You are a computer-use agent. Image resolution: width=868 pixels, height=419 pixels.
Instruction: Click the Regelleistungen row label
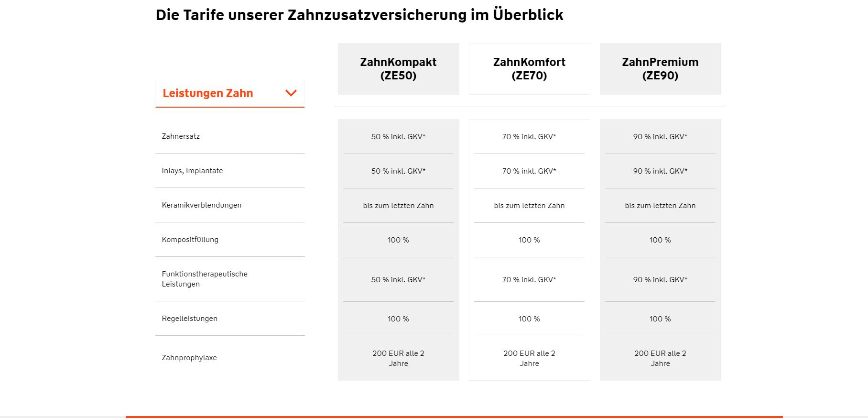click(189, 319)
